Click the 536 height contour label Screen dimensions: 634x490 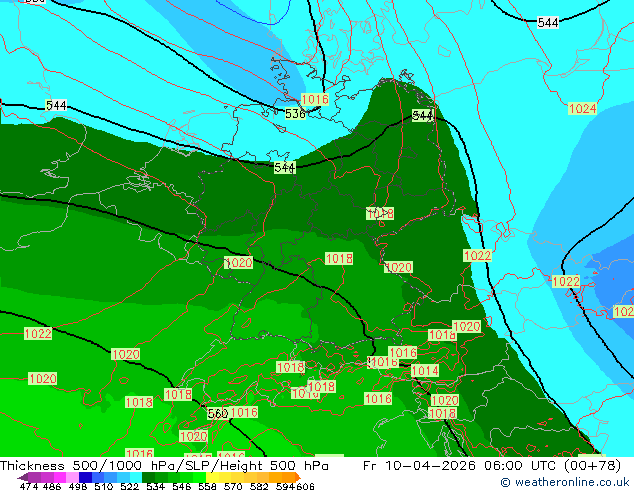295,114
